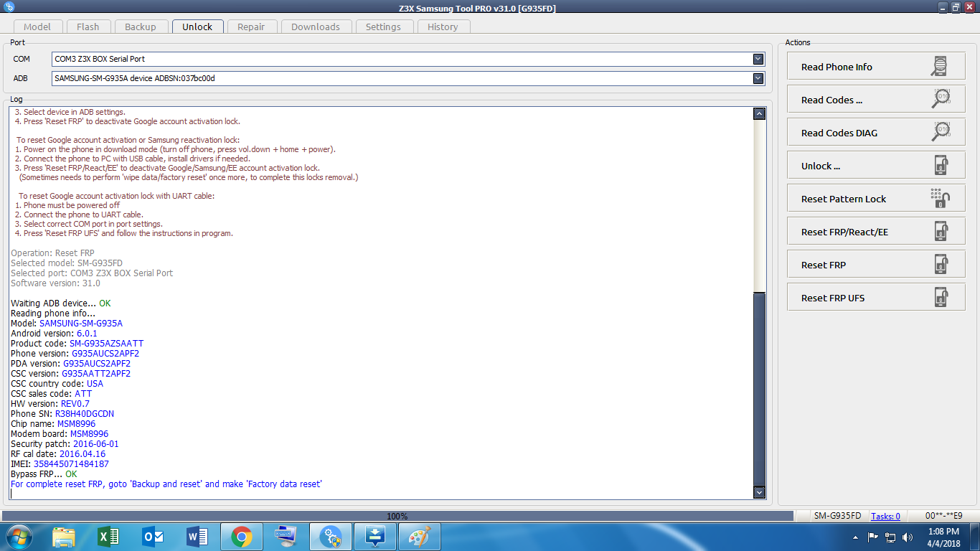Click the log scrollbar up arrow
The image size is (980, 551).
point(760,113)
